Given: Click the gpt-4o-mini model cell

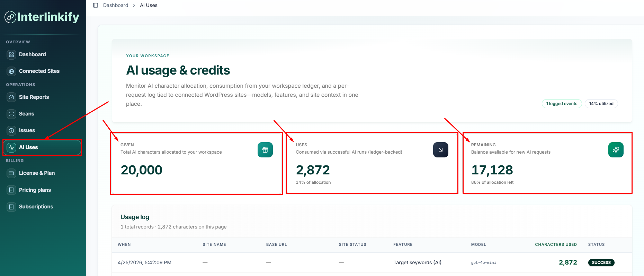Looking at the screenshot, I should (483, 262).
